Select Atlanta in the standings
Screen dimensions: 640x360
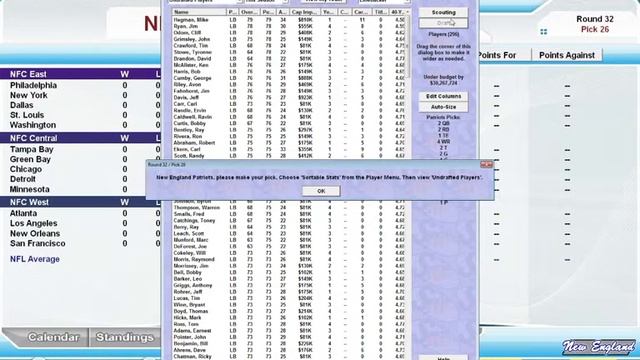pyautogui.click(x=23, y=213)
